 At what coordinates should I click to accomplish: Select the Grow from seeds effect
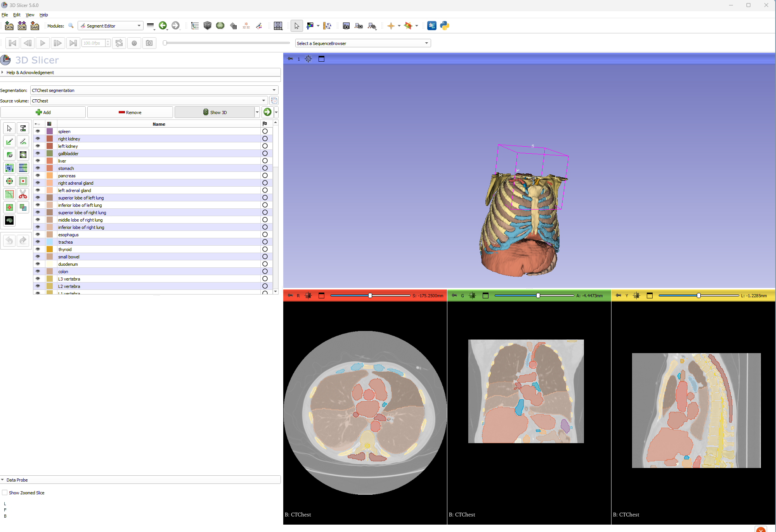tap(9, 168)
